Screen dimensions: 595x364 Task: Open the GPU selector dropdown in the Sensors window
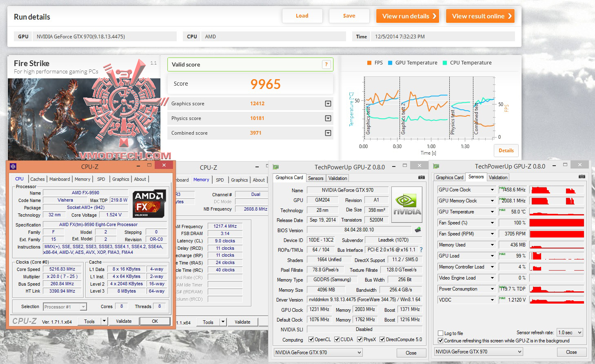(x=478, y=352)
